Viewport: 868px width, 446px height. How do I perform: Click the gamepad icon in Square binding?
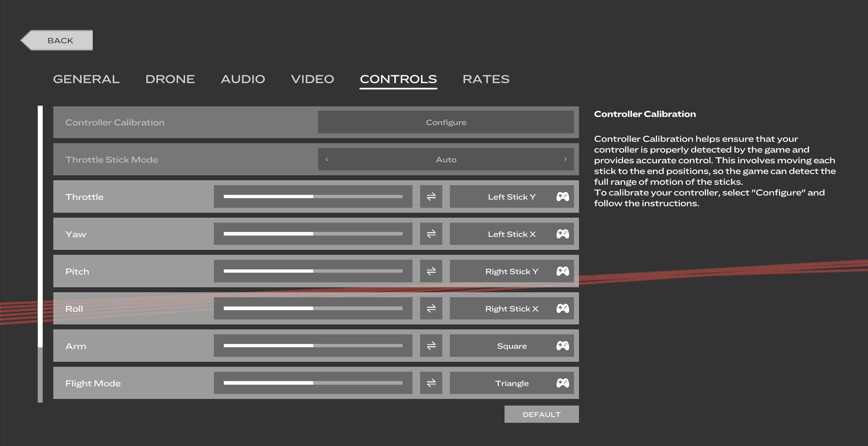tap(562, 346)
